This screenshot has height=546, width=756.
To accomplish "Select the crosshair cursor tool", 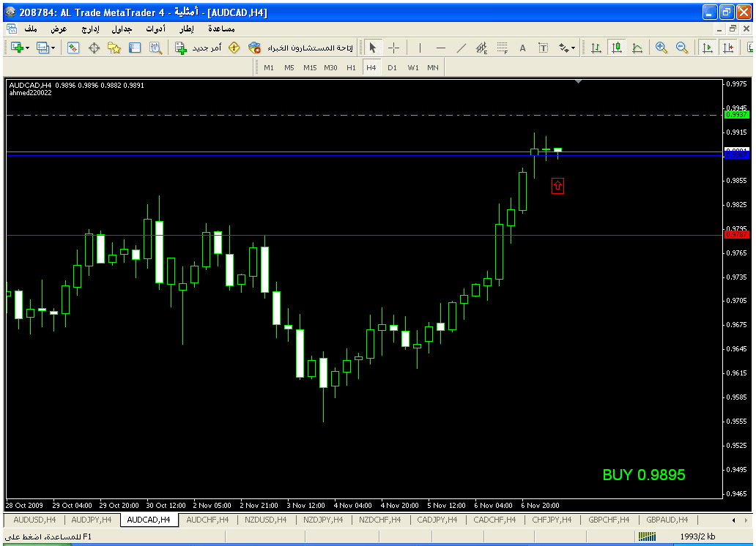I will [393, 48].
